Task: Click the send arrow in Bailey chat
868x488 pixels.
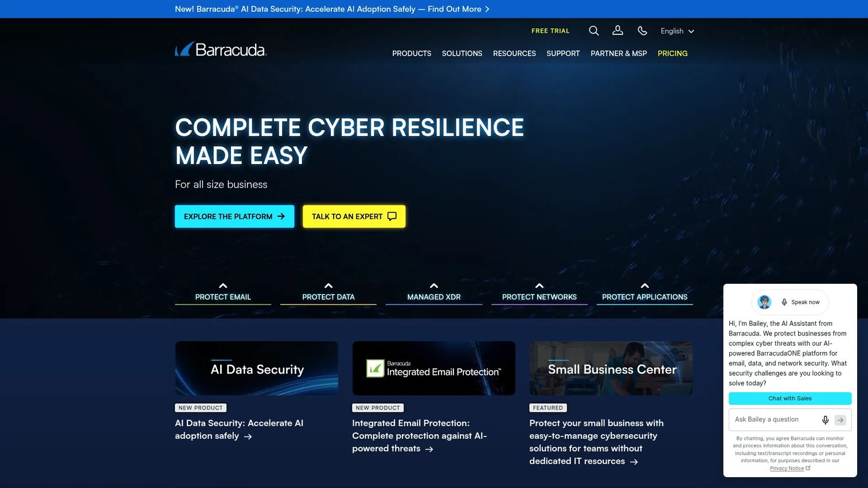Action: [840, 420]
